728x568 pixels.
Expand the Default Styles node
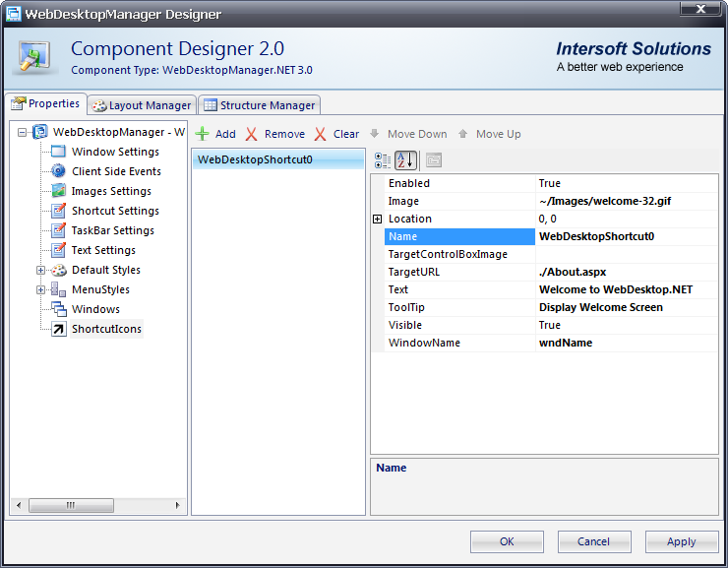coord(41,270)
